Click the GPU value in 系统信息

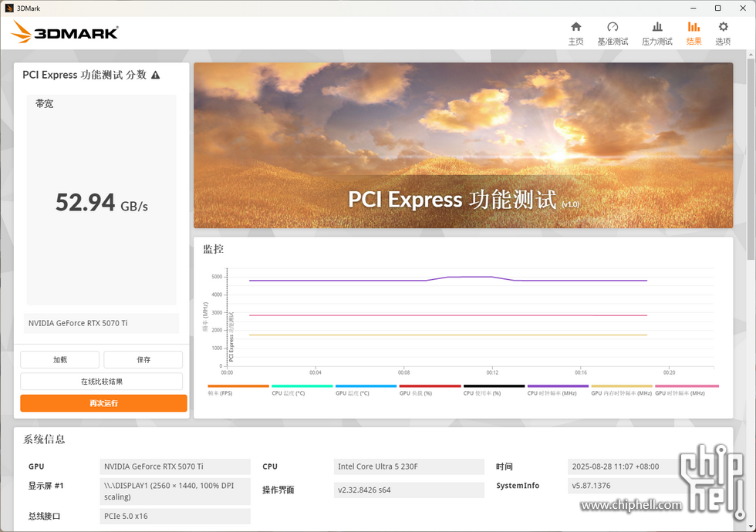pyautogui.click(x=175, y=466)
